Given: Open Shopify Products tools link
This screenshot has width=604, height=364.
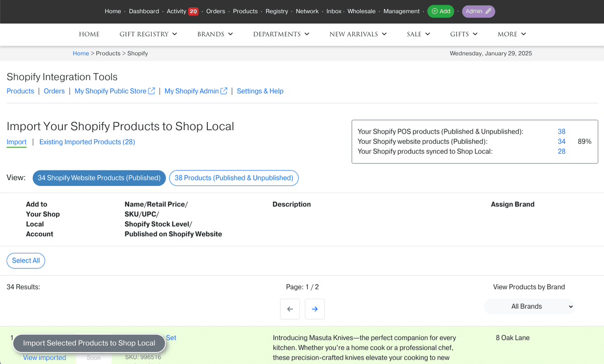Looking at the screenshot, I should pos(20,91).
